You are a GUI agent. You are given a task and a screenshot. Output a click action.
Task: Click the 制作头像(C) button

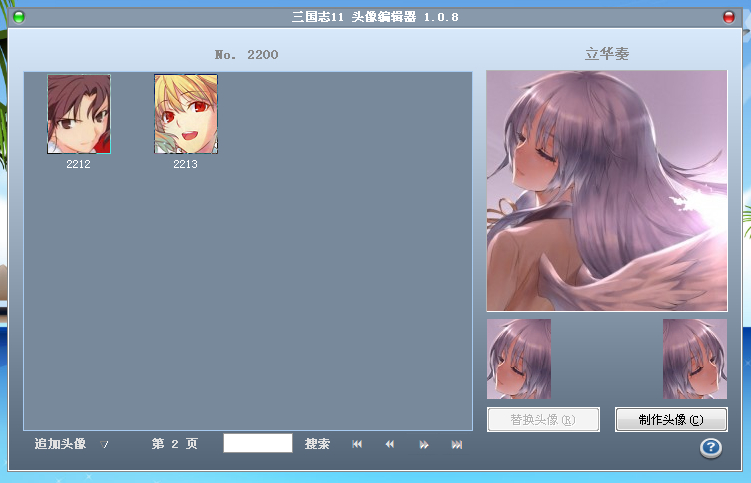click(x=671, y=420)
